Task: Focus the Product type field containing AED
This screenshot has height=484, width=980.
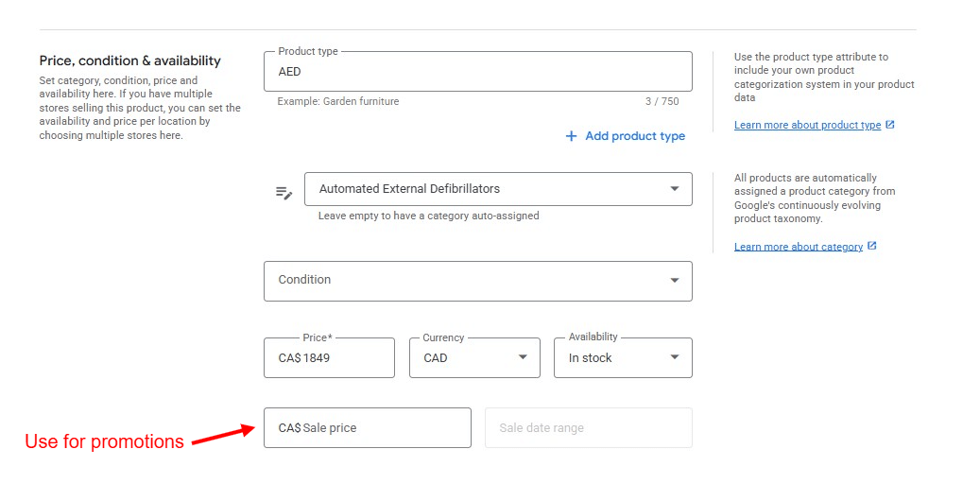Action: point(477,72)
